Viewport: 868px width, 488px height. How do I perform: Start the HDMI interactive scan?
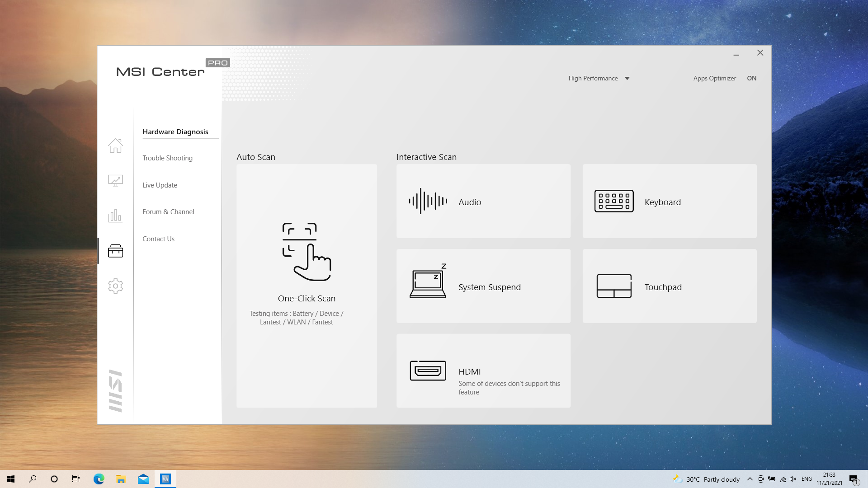483,371
